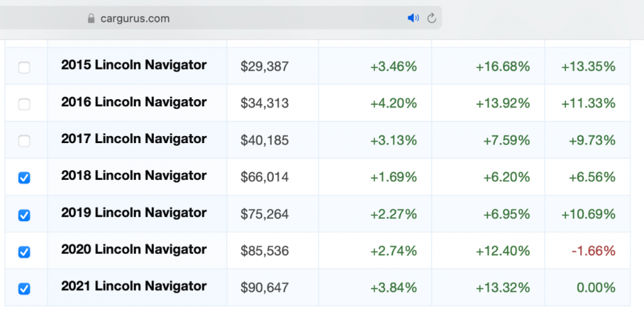Uncheck the 2018 Lincoln Navigator checkbox
The width and height of the screenshot is (644, 328).
(x=24, y=178)
